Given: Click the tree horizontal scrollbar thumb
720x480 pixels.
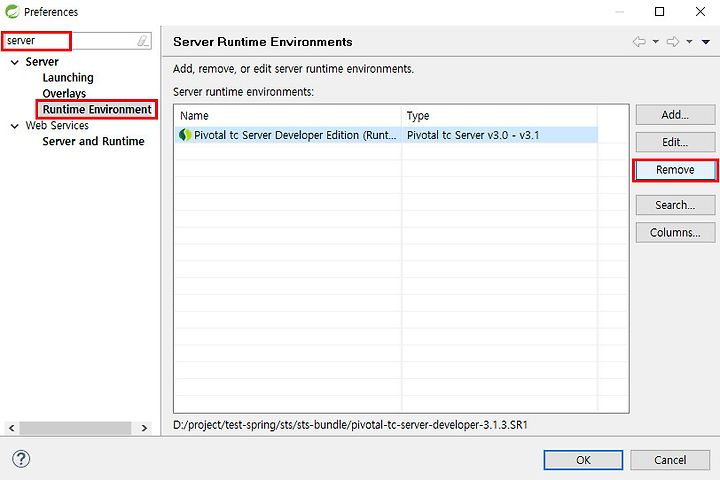Looking at the screenshot, I should click(75, 428).
